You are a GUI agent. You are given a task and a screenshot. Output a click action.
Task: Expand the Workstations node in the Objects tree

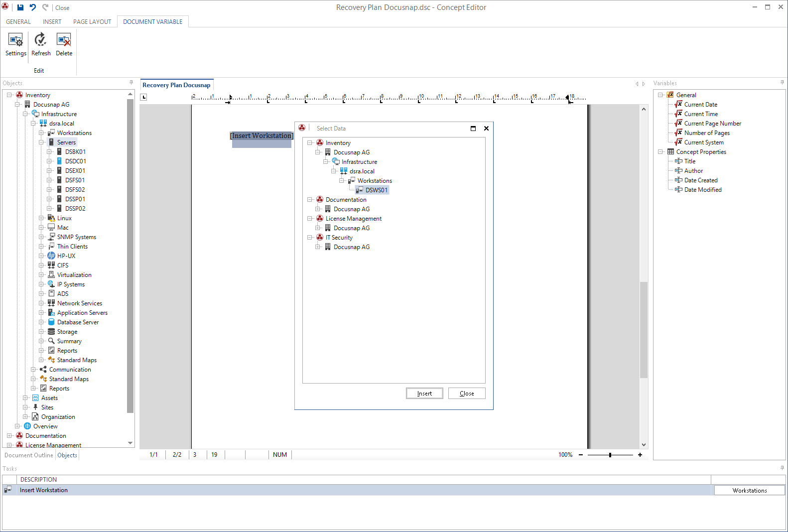(x=42, y=133)
